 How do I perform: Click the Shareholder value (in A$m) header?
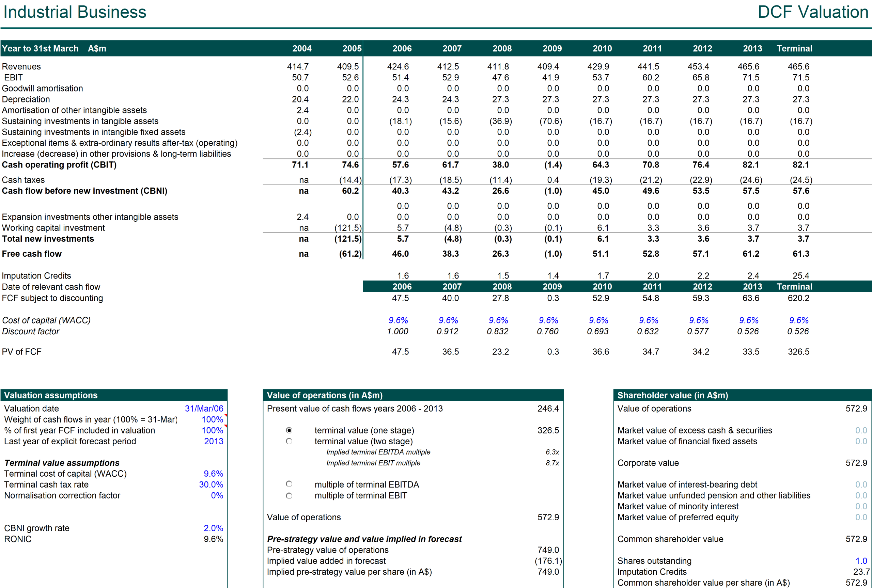(672, 395)
